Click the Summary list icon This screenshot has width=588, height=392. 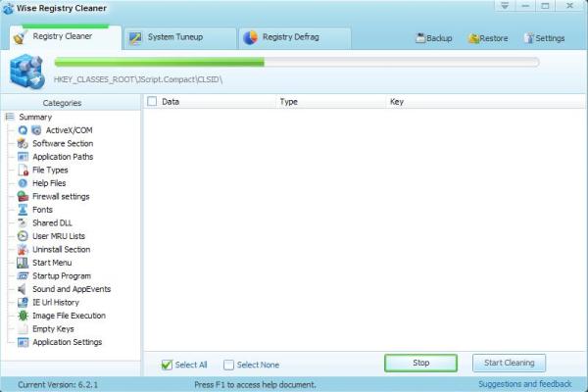click(10, 117)
